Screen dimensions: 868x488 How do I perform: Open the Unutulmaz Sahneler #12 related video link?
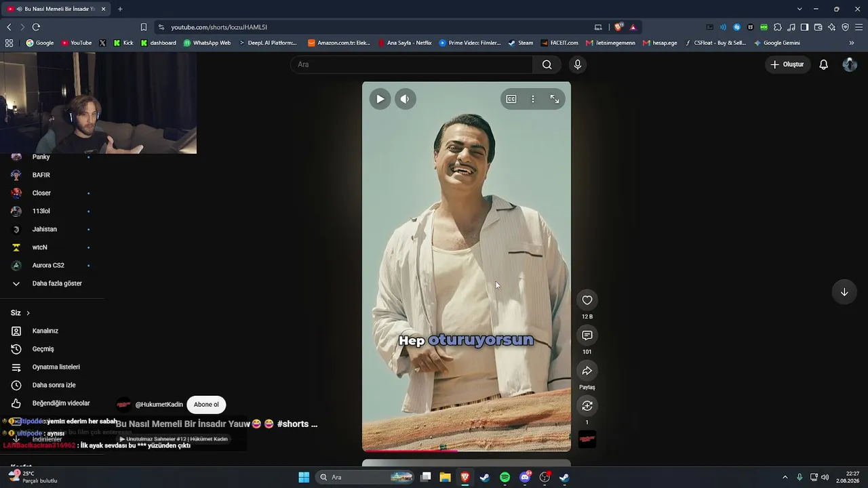pyautogui.click(x=174, y=439)
